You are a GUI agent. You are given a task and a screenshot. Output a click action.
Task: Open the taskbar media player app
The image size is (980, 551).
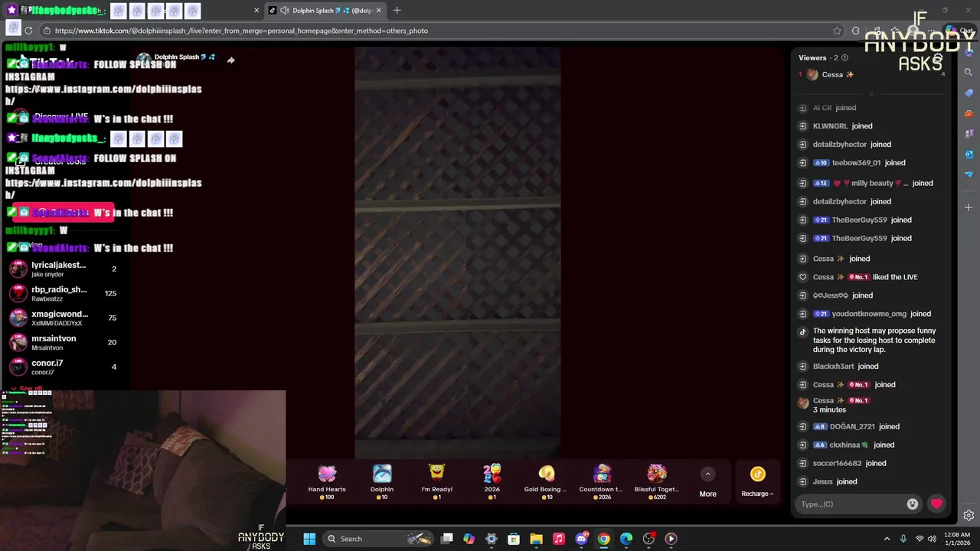(671, 539)
